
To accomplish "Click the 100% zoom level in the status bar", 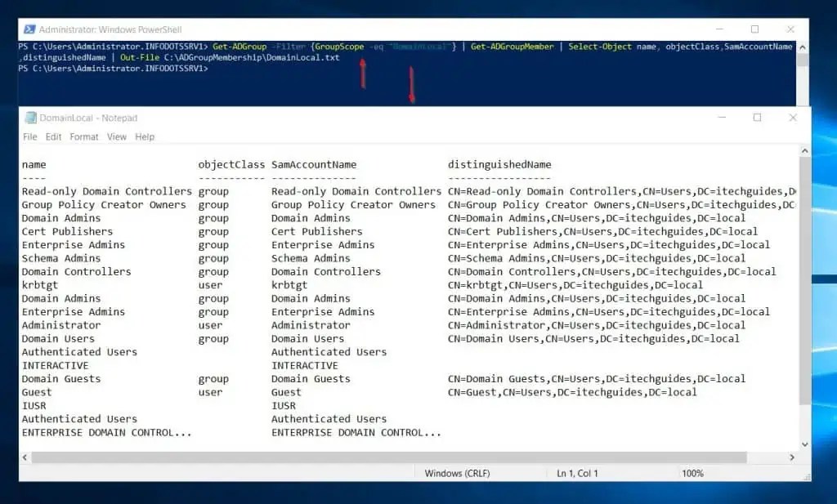I will (693, 472).
